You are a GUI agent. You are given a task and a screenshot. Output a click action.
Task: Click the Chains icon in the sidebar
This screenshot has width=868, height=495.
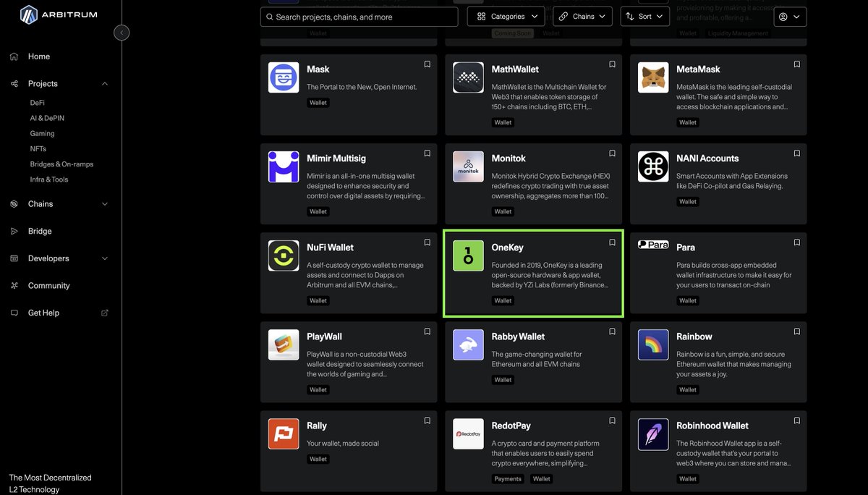pyautogui.click(x=14, y=204)
